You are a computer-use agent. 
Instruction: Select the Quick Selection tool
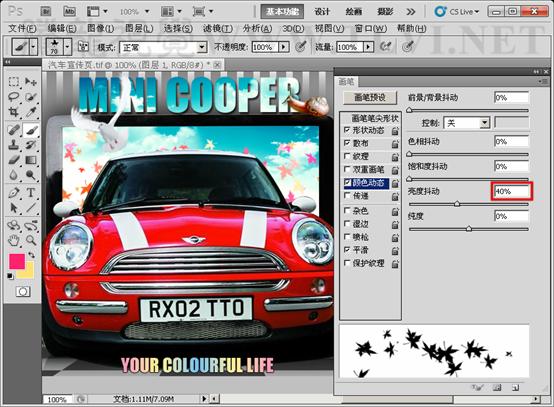[x=31, y=97]
